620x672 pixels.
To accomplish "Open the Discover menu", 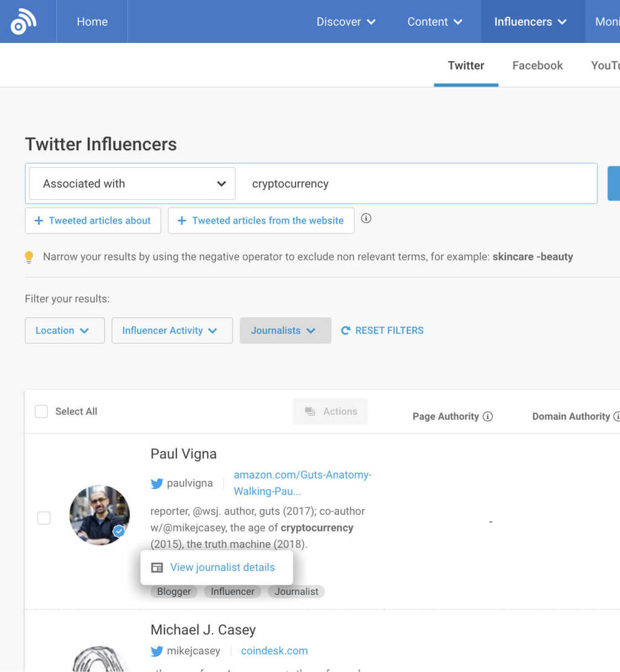I will [346, 22].
